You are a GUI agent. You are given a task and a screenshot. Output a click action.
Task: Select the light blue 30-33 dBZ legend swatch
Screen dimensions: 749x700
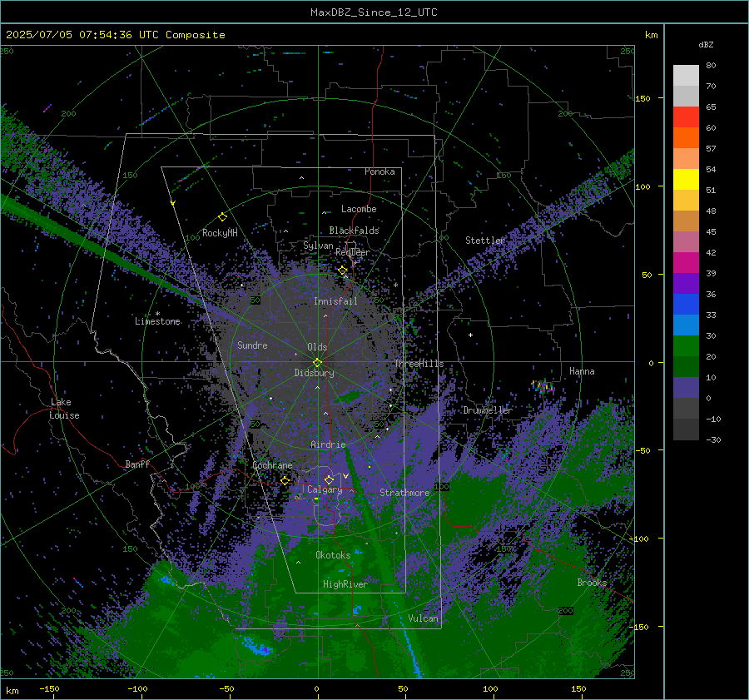point(686,325)
